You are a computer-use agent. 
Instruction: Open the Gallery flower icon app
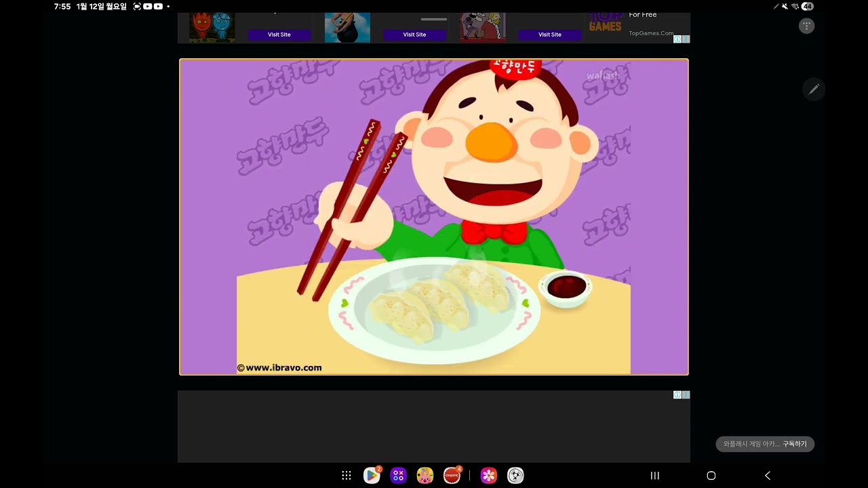(x=489, y=476)
